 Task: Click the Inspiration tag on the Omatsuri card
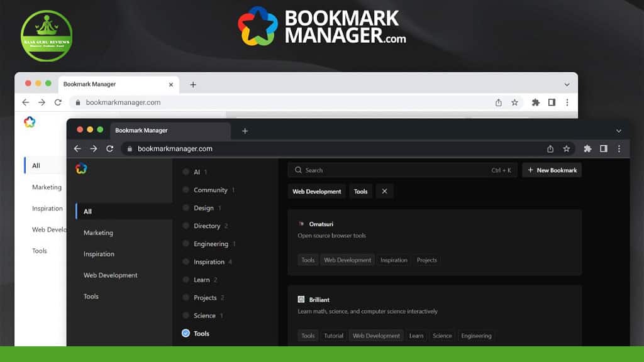[x=394, y=260]
